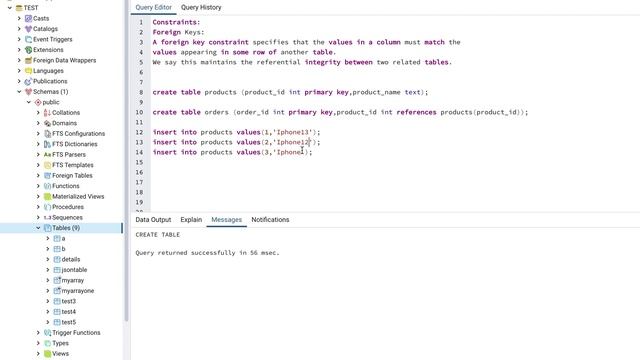Image resolution: width=640 pixels, height=360 pixels.
Task: Click the Event Triggers icon
Action: click(x=28, y=40)
